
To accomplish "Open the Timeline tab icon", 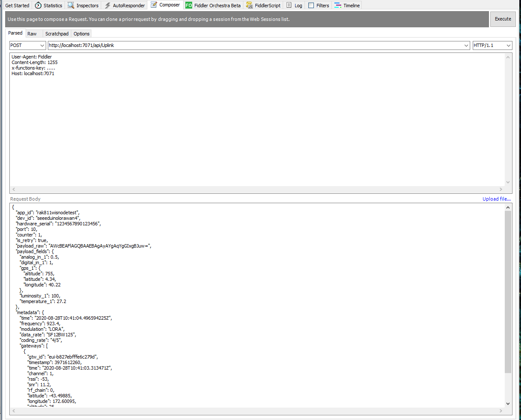I will [x=338, y=6].
